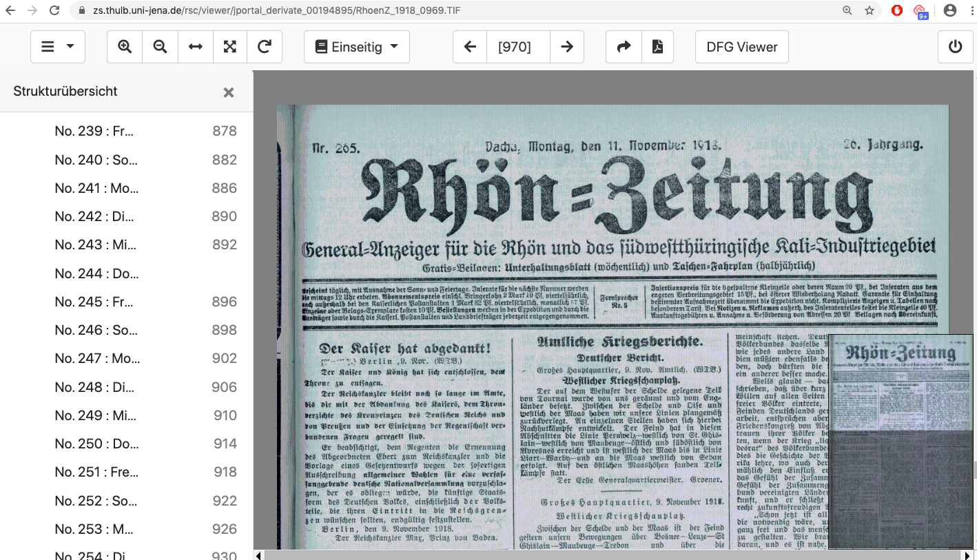Zoom in with the magnifier plus icon
The height and width of the screenshot is (560, 977).
[x=125, y=47]
